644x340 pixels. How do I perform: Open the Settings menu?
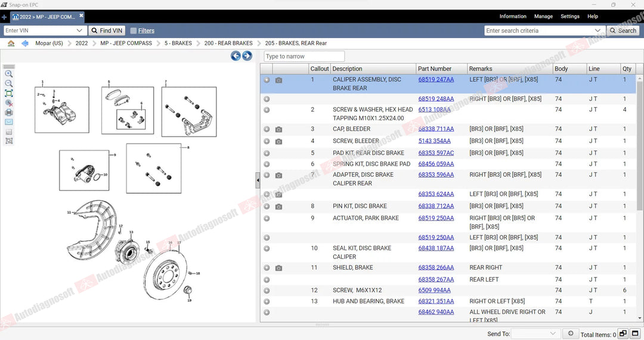click(x=570, y=17)
